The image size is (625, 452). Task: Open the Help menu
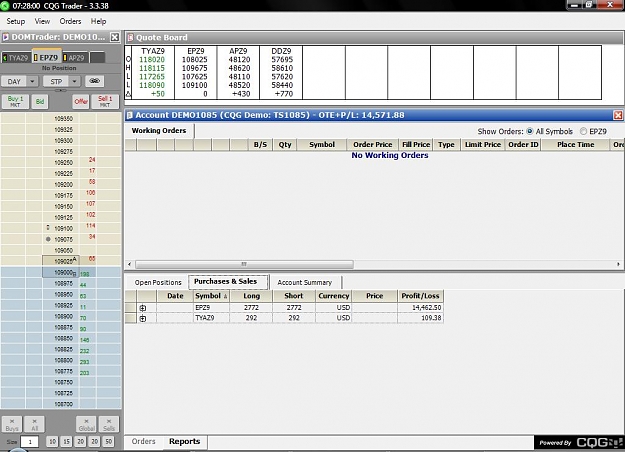pyautogui.click(x=98, y=21)
